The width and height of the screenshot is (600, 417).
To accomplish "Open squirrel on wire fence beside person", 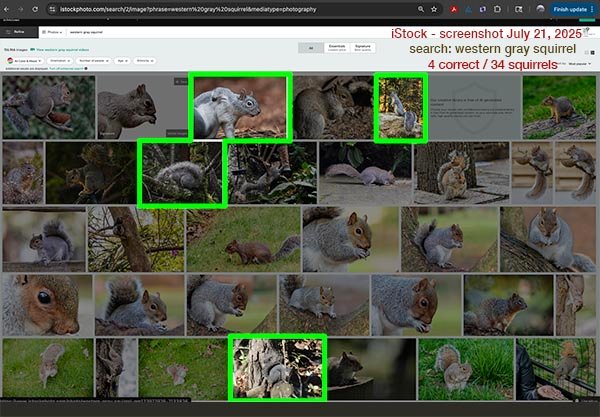I will coord(556,368).
